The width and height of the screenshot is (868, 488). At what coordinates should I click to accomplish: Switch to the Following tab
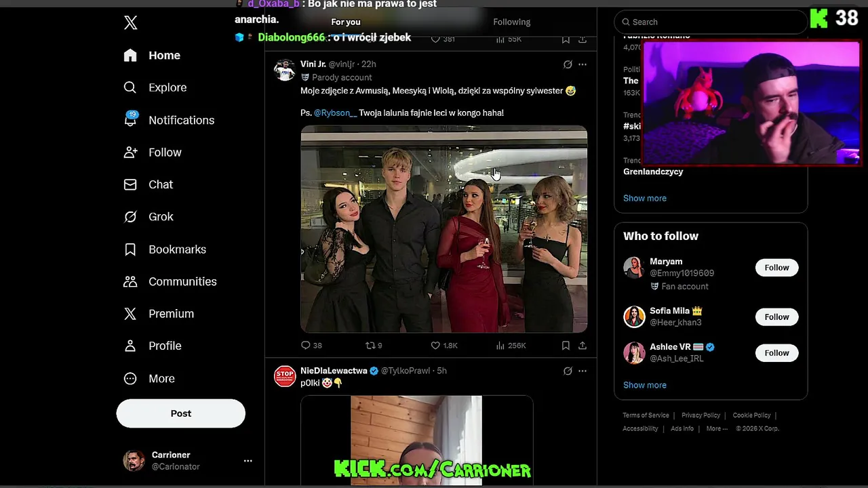point(512,22)
